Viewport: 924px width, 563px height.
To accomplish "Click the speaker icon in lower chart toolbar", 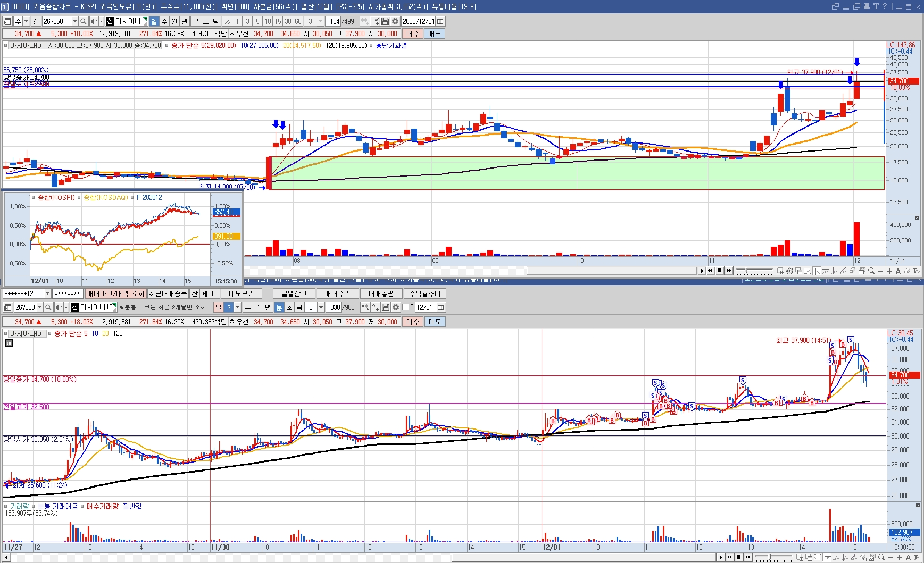I will coord(58,307).
